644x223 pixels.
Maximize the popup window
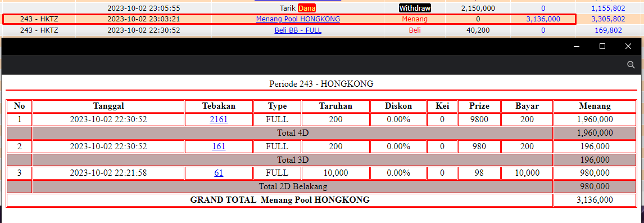click(602, 46)
